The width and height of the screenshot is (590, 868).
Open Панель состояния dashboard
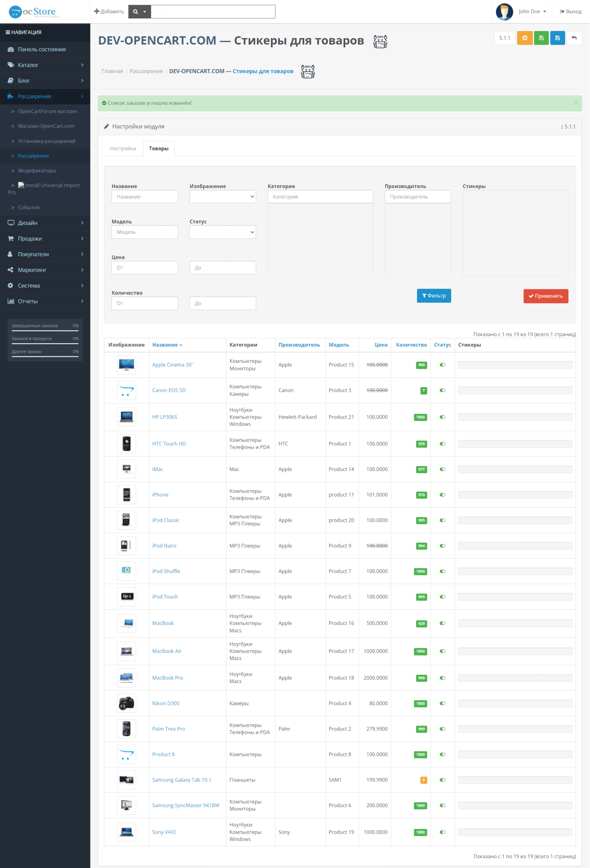pos(45,49)
